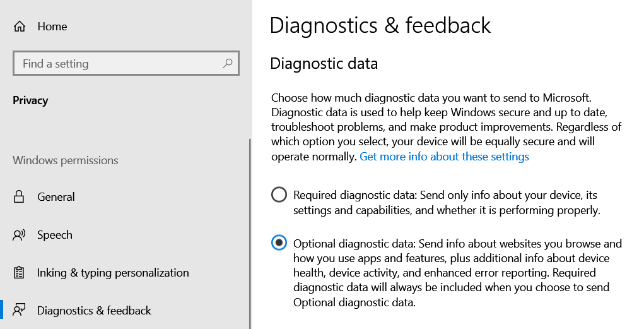Open Inking & typing personalization
This screenshot has height=329, width=644.
coord(113,273)
